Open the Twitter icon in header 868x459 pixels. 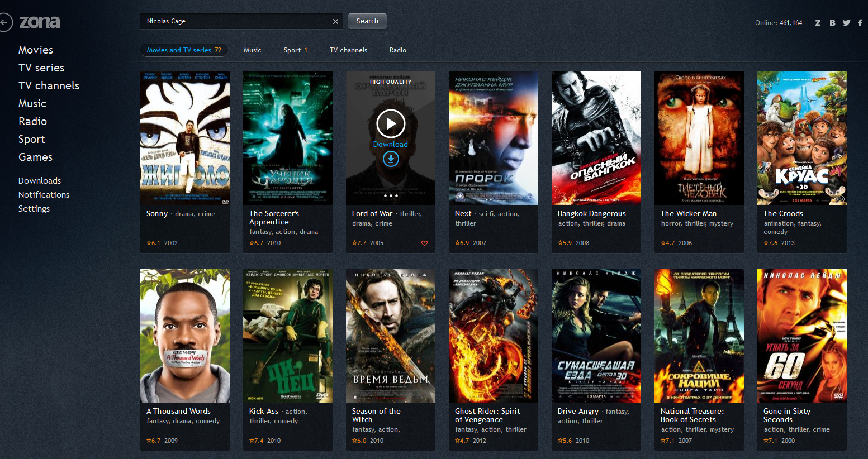coord(846,23)
